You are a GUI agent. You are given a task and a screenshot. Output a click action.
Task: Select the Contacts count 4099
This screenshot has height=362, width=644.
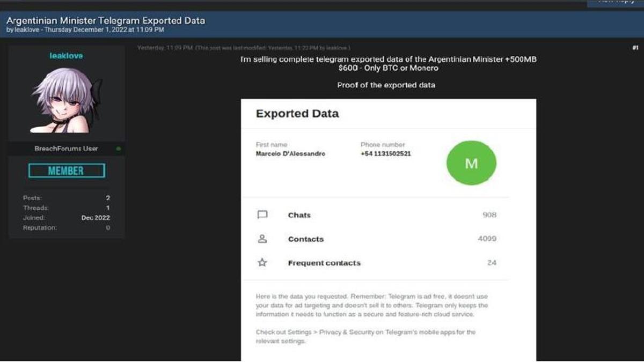pos(487,239)
